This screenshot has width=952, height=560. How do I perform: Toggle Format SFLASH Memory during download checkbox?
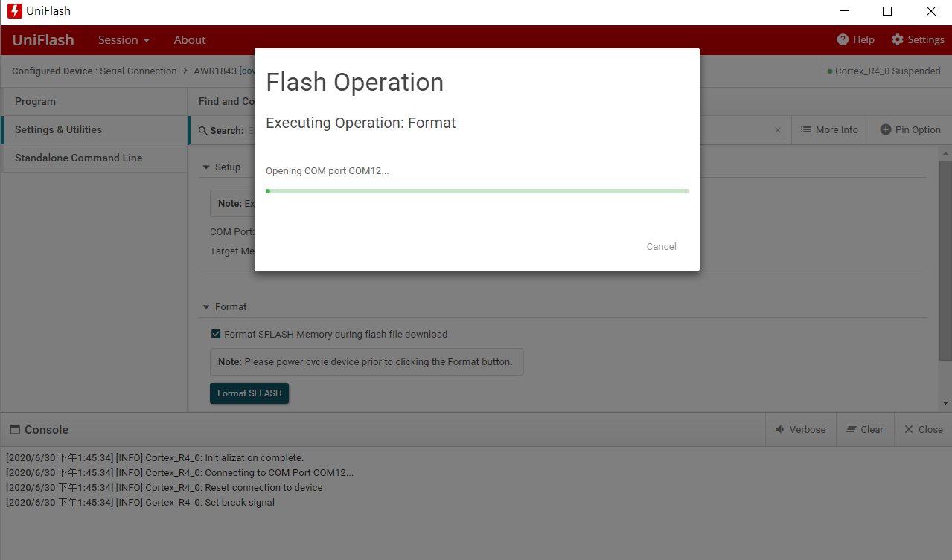tap(216, 334)
